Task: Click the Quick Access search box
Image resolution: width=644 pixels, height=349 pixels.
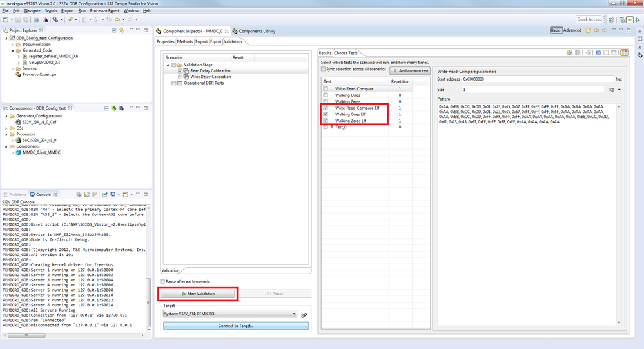Action: [589, 19]
